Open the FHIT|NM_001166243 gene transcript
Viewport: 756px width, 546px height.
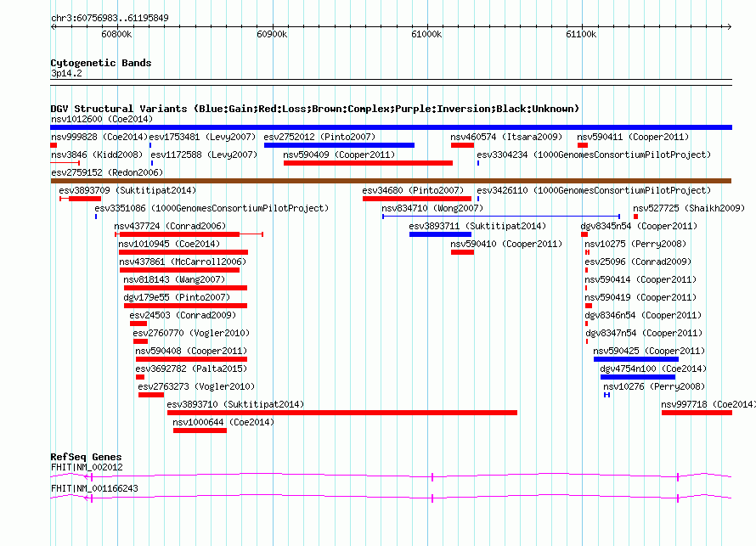[x=391, y=498]
